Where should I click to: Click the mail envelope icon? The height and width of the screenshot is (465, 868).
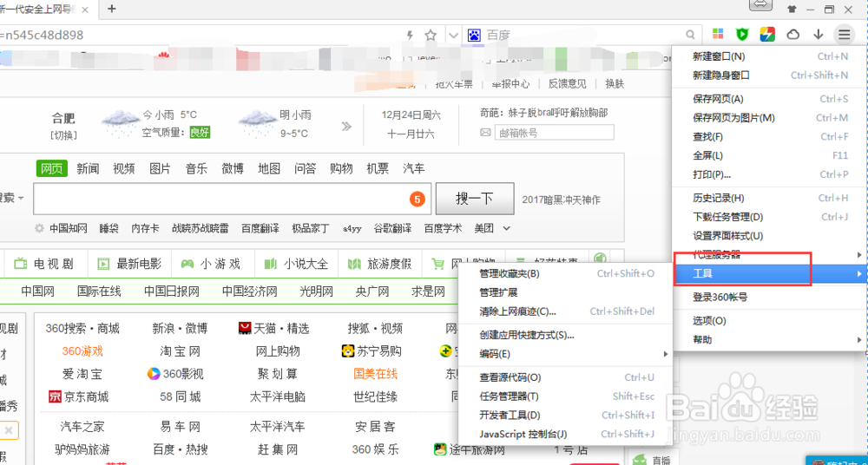[485, 133]
